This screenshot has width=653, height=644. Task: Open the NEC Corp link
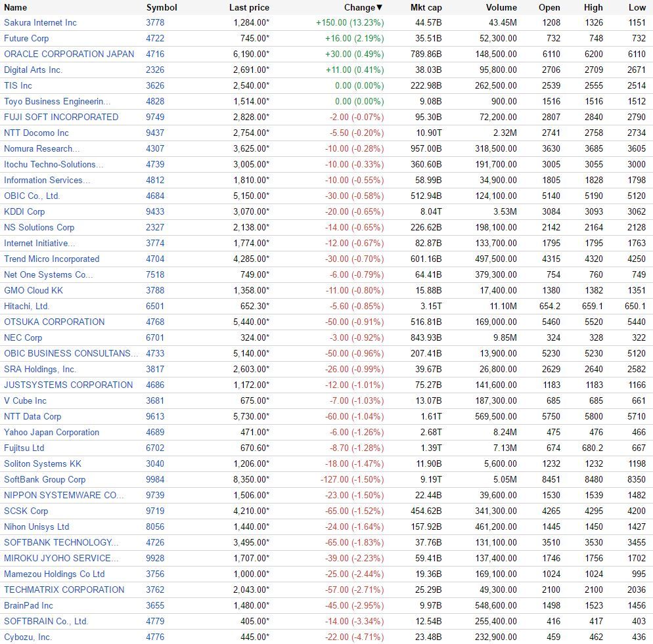click(x=23, y=337)
